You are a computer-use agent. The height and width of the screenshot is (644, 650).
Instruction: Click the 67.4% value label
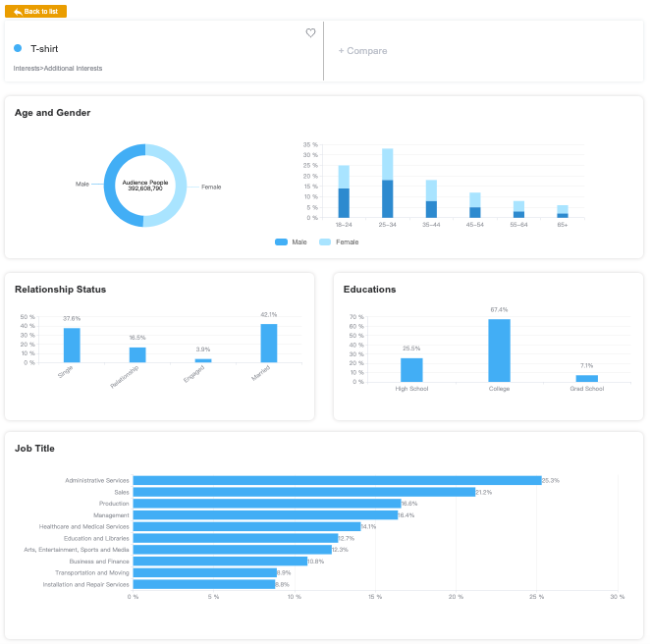tap(499, 309)
